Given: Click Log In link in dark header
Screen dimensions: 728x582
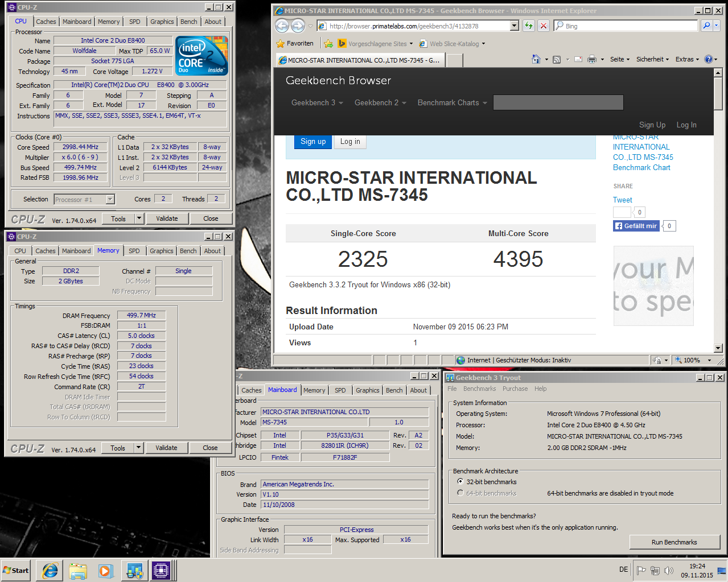Looking at the screenshot, I should (x=686, y=125).
